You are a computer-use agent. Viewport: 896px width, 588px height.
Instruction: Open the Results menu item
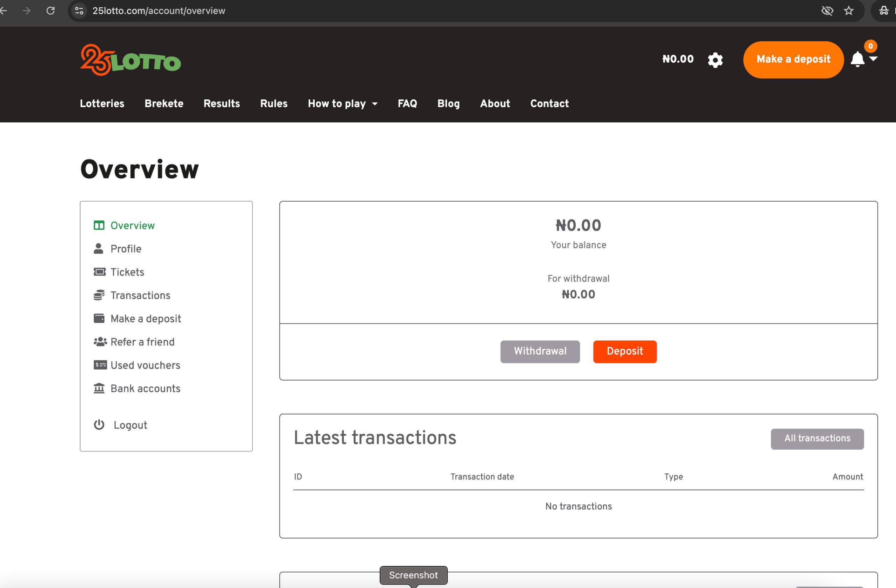222,104
